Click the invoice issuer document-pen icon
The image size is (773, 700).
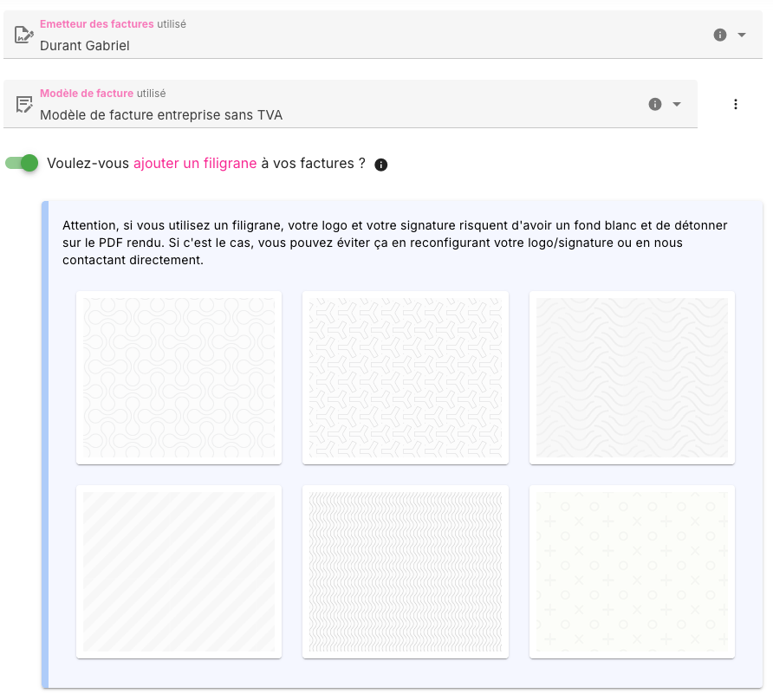coord(24,35)
